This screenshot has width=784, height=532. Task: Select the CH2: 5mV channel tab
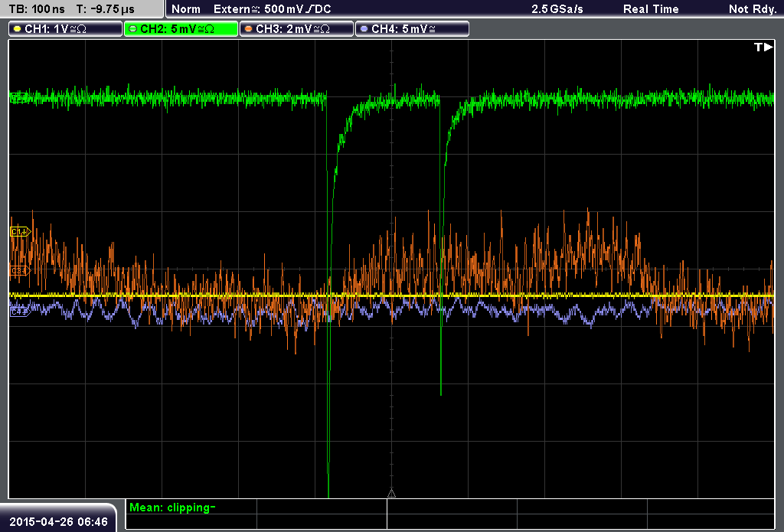(181, 29)
